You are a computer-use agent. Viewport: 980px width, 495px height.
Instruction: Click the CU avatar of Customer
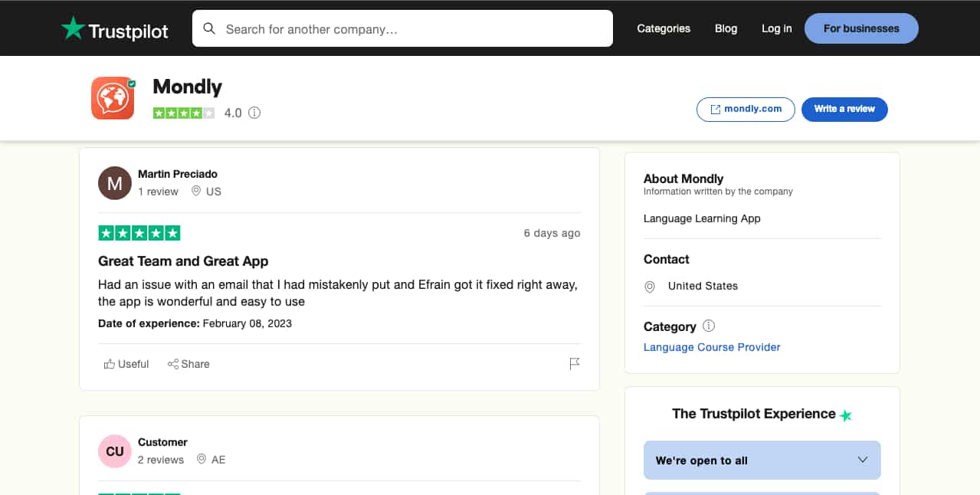(x=115, y=451)
